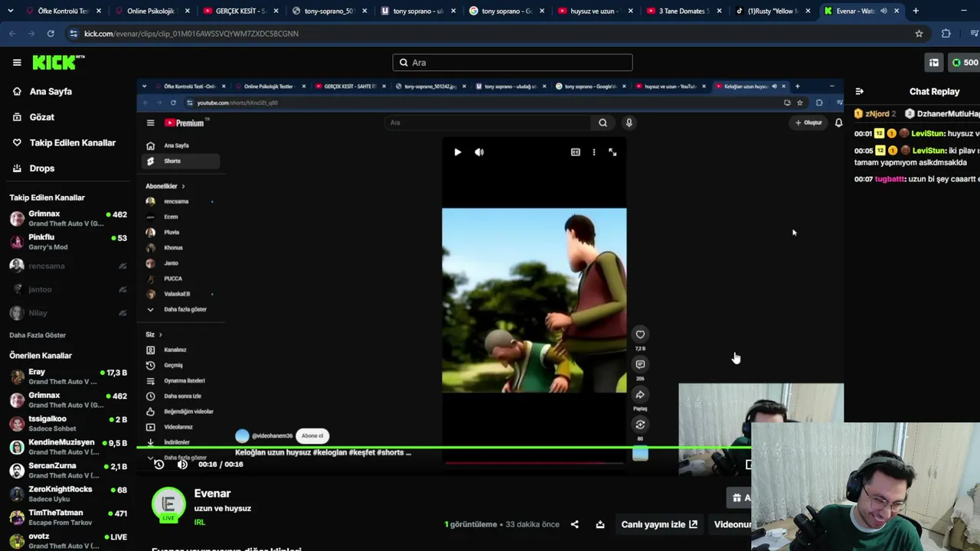Open the browser extensions puzzle icon

click(946, 34)
